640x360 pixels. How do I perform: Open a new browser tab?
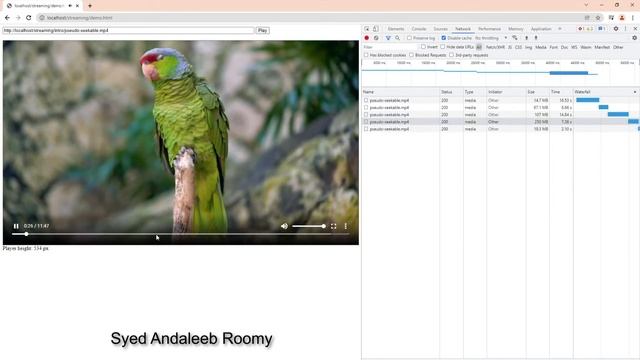pyautogui.click(x=90, y=6)
